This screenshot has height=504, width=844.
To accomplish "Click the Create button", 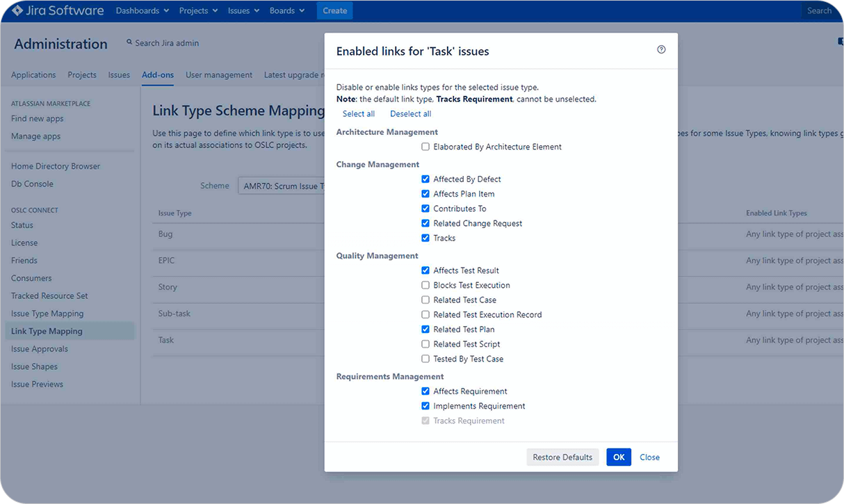I will (x=335, y=10).
